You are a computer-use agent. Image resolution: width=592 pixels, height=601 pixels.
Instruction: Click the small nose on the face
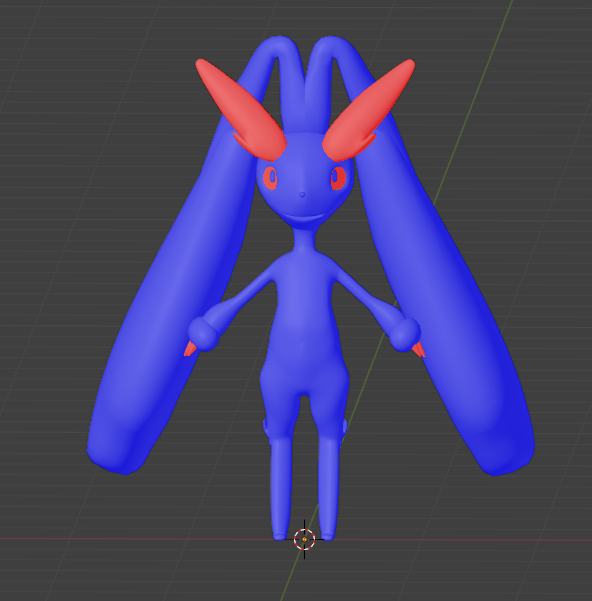302,195
